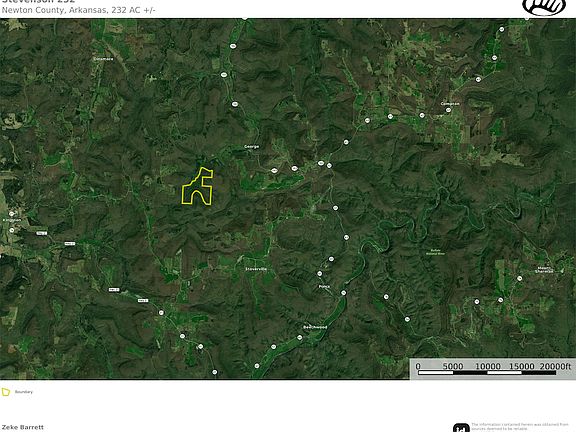Click the yellow property boundary outline on the map
The width and height of the screenshot is (576, 432).
tap(197, 186)
